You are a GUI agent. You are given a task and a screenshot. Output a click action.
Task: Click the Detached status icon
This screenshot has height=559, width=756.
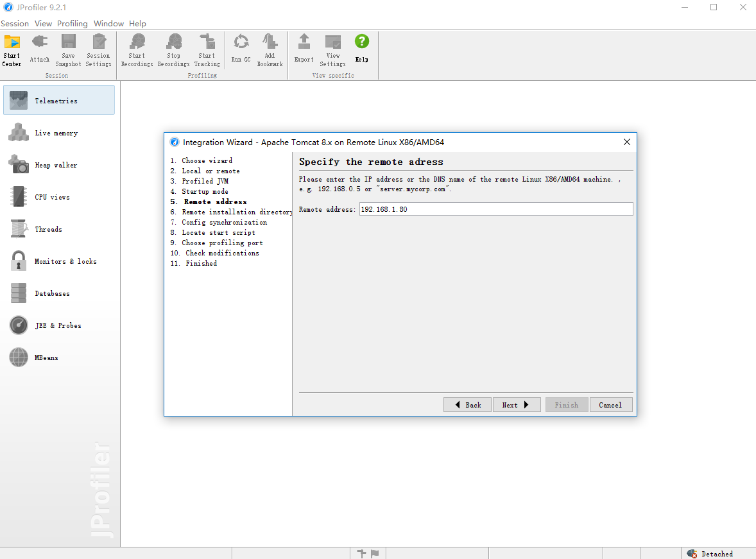tap(692, 554)
